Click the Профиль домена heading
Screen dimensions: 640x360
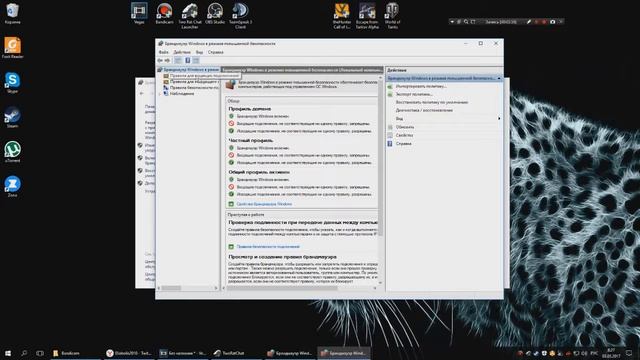tap(249, 109)
